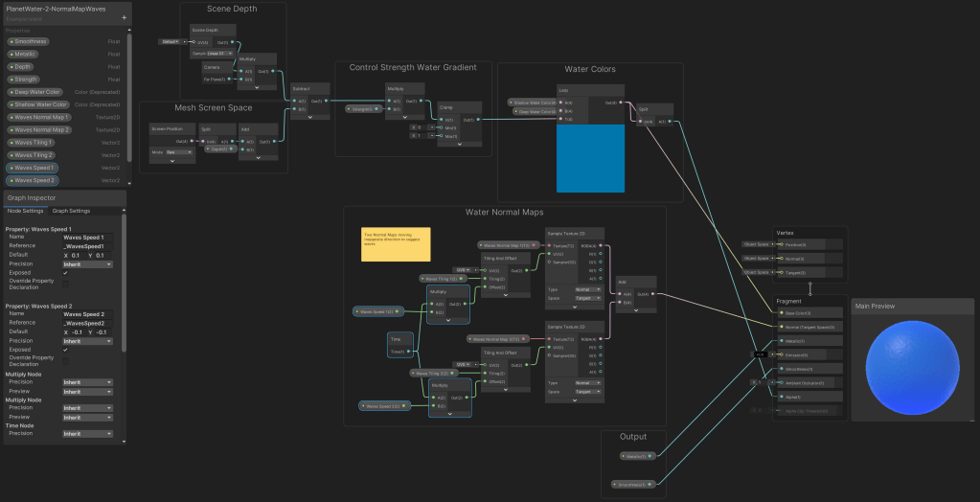The width and height of the screenshot is (980, 502).
Task: Enable Override Property Declaration for Waves Speed 1
Action: coord(66,283)
